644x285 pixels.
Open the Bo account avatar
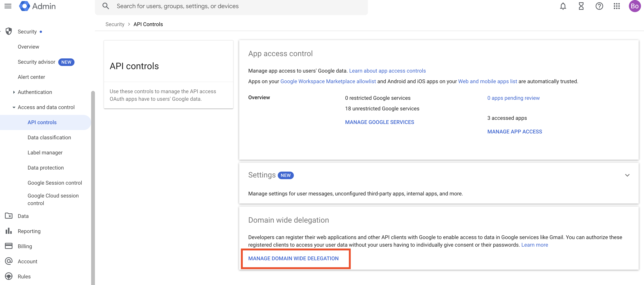pos(635,6)
